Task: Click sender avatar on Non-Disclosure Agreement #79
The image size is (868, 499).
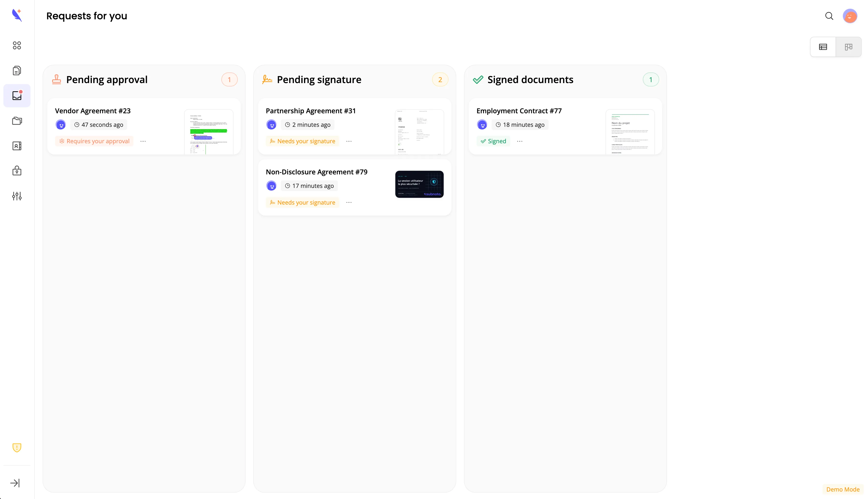Action: point(271,186)
